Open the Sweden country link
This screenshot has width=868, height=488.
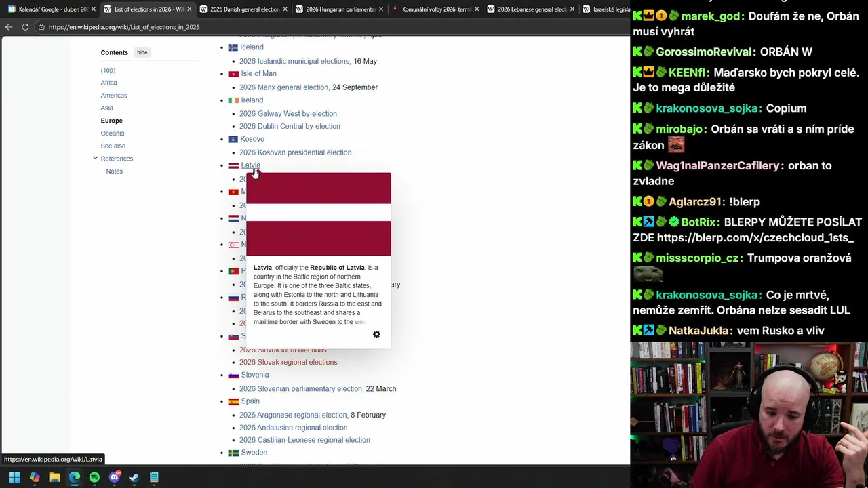(254, 453)
